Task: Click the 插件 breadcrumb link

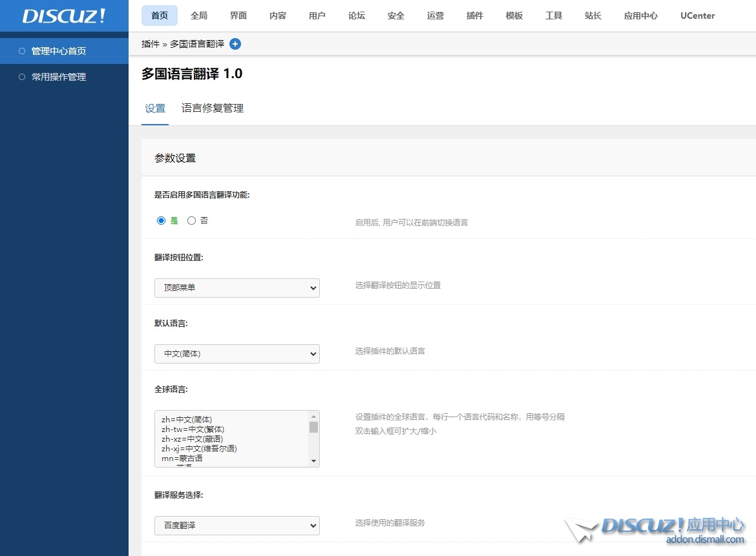Action: (151, 44)
